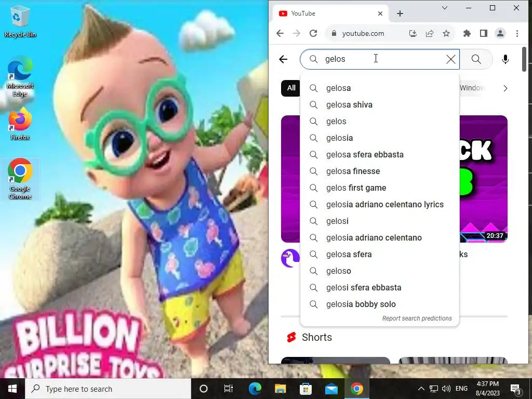This screenshot has width=532, height=399.
Task: Exit YouTube search with the back arrow
Action: [283, 59]
